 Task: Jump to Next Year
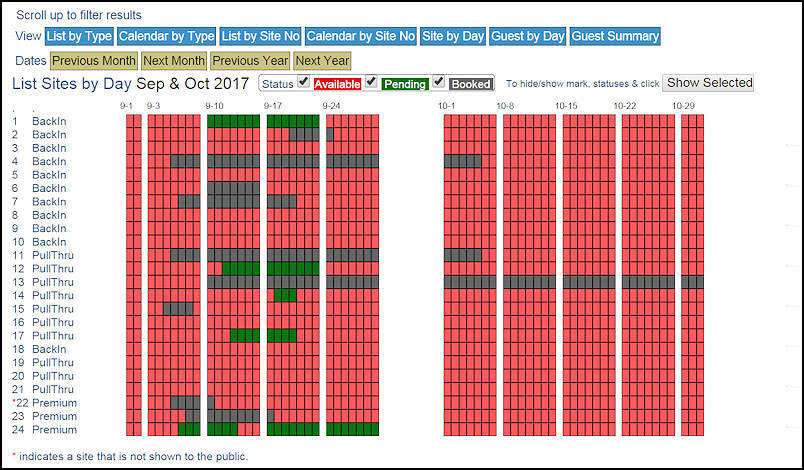click(x=322, y=61)
